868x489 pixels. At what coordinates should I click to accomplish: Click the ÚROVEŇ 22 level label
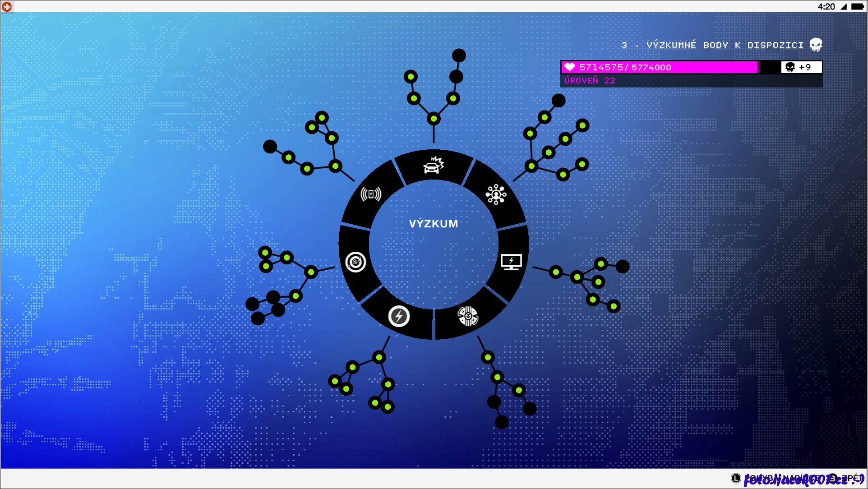(590, 81)
